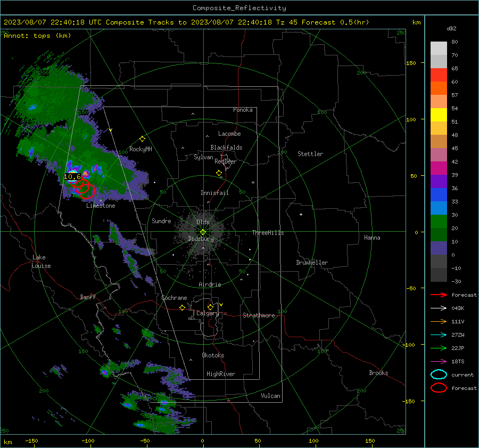This screenshot has width=479, height=448.
Task: Click the Airdrie city label
Action: coord(210,284)
